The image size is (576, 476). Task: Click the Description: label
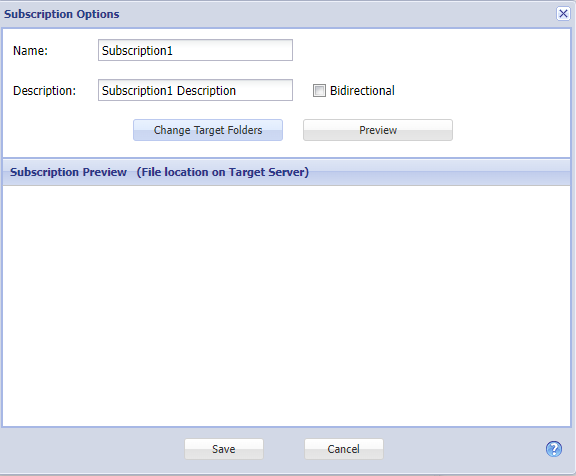point(44,91)
